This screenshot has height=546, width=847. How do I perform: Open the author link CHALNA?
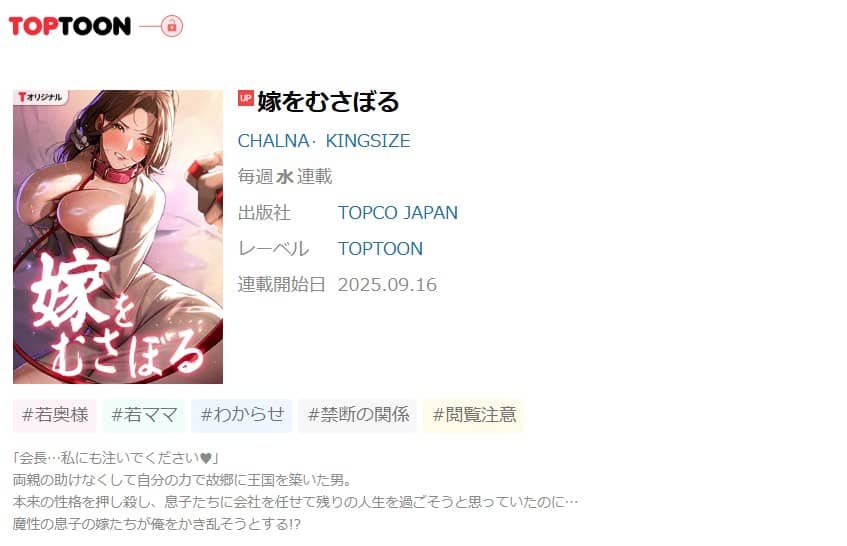[x=273, y=141]
